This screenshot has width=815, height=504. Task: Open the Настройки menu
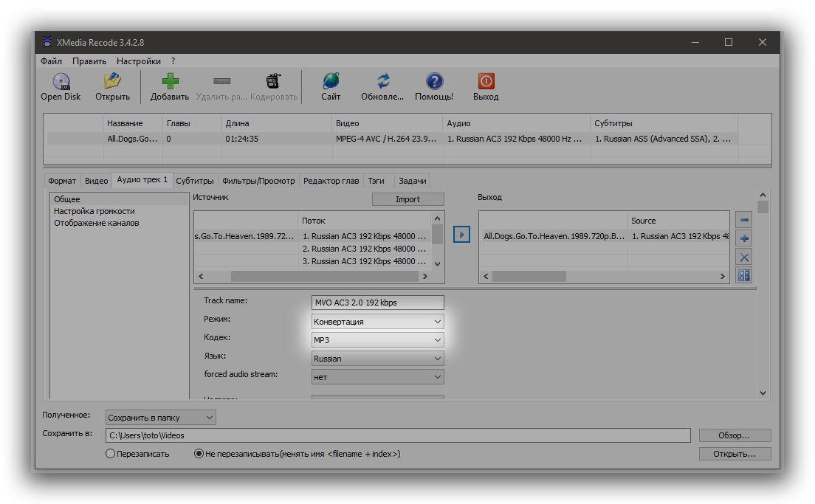[139, 61]
